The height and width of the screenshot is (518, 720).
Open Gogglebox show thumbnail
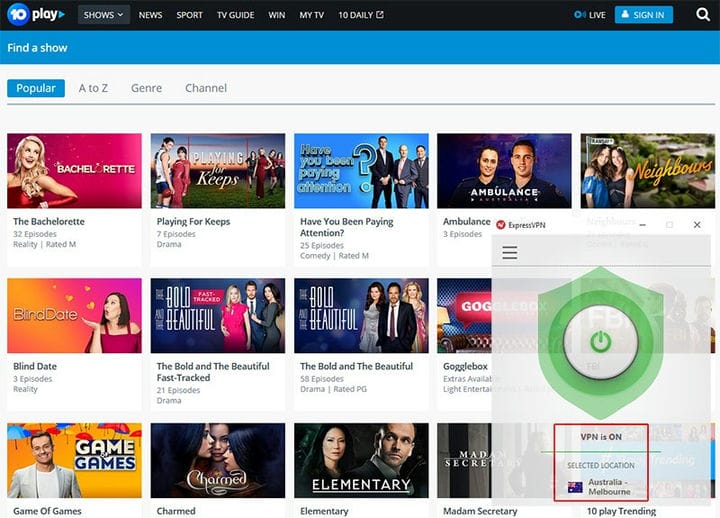pos(464,315)
